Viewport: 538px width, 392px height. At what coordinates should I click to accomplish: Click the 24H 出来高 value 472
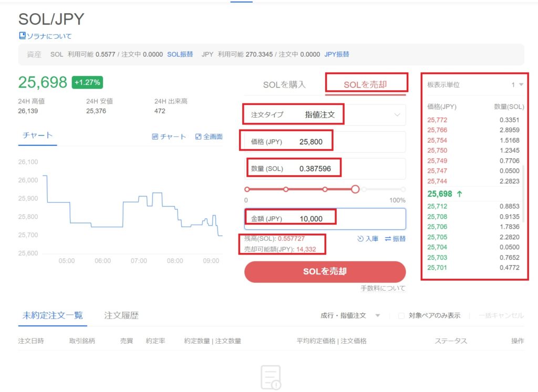[x=160, y=111]
